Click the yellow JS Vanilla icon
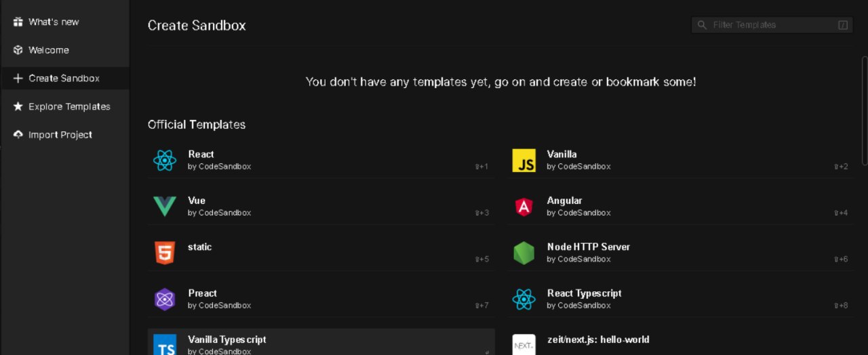The width and height of the screenshot is (868, 355). (x=524, y=161)
